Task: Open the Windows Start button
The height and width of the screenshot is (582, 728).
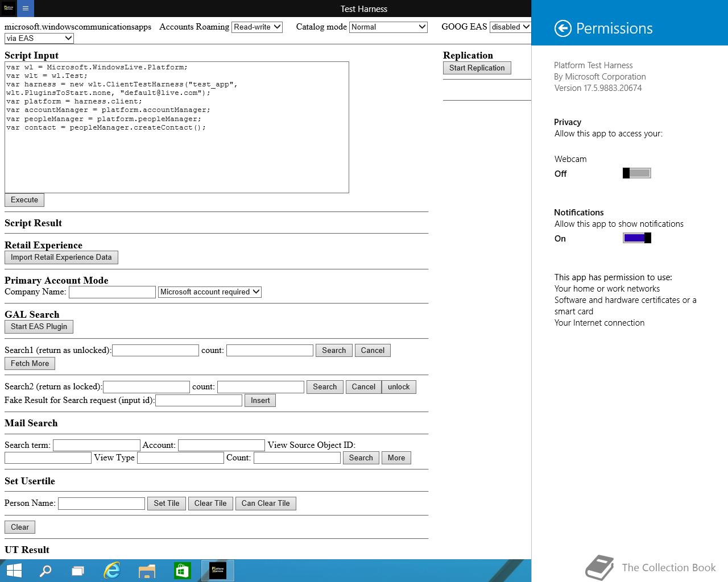Action: click(14, 571)
